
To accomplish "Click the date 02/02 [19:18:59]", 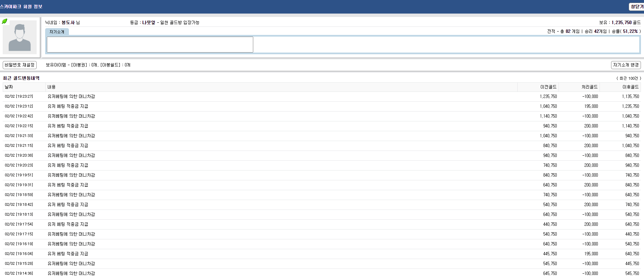I will click(x=19, y=195).
